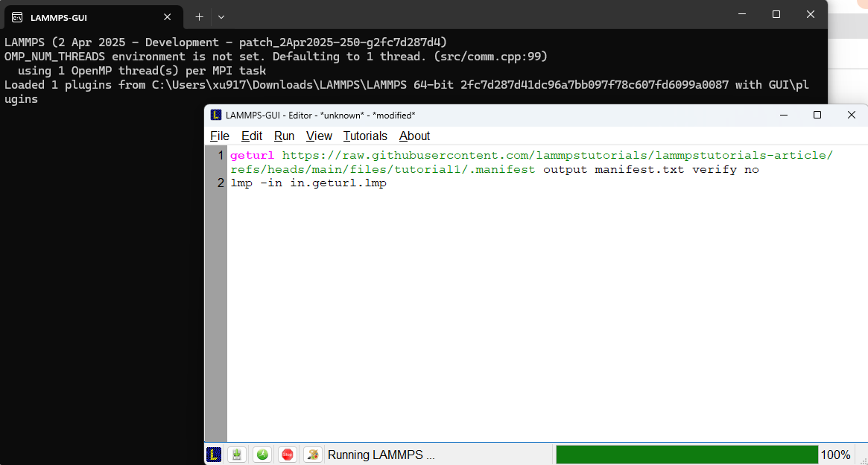Screen dimensions: 868x465
Task: Click the LAMMPS version line in terminal
Action: point(226,42)
